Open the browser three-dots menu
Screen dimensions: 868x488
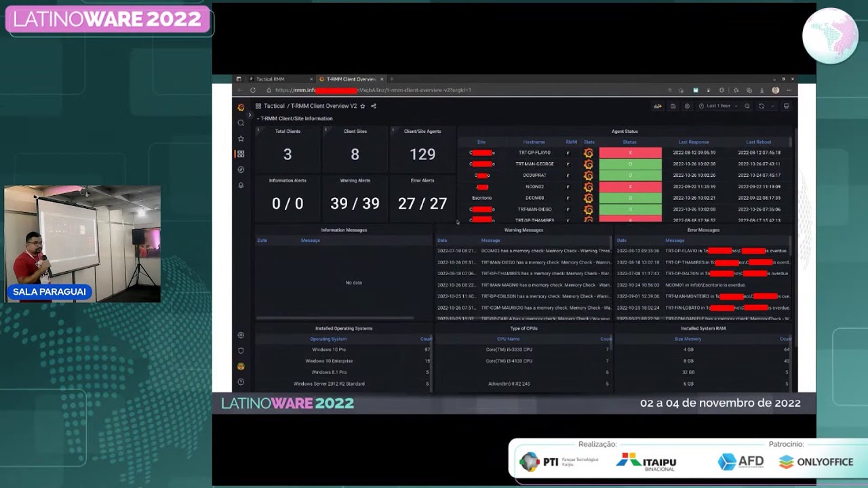pyautogui.click(x=789, y=90)
